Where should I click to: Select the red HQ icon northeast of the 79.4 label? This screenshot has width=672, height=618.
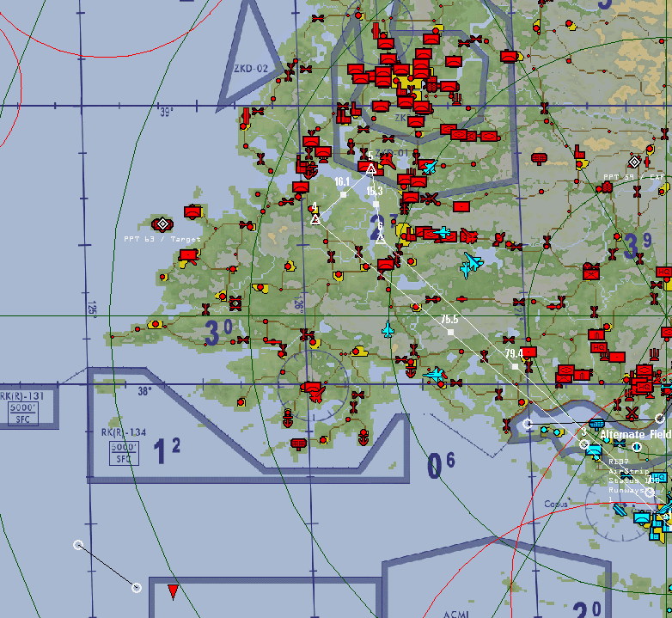[598, 347]
